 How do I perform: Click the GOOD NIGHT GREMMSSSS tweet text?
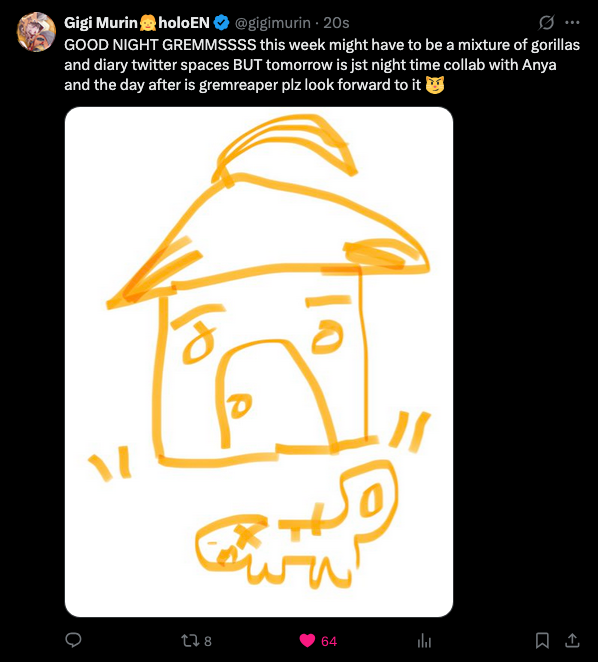click(x=322, y=65)
